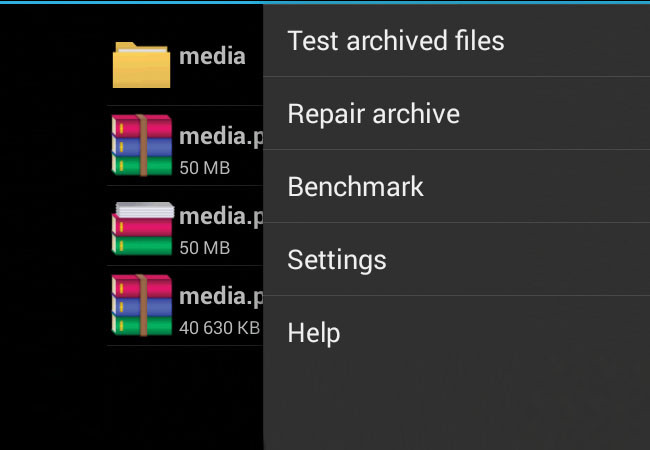Open the yellow media folder icon

click(x=141, y=65)
